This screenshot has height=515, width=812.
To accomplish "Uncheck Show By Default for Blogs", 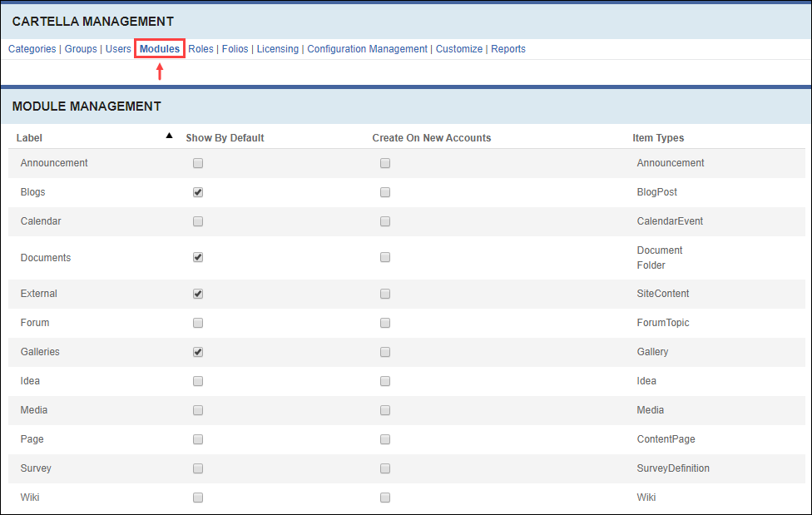I will coord(198,192).
